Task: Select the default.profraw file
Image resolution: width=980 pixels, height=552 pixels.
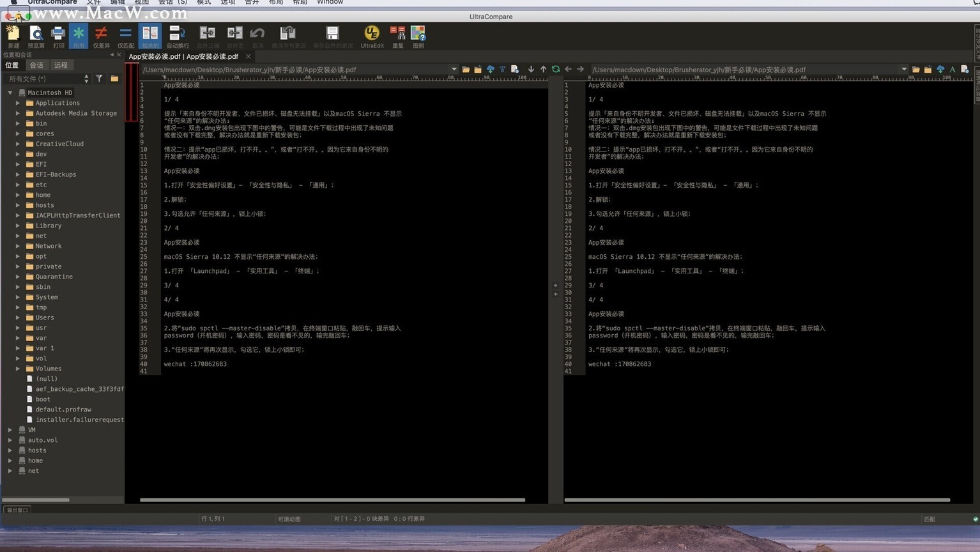Action: pyautogui.click(x=63, y=410)
